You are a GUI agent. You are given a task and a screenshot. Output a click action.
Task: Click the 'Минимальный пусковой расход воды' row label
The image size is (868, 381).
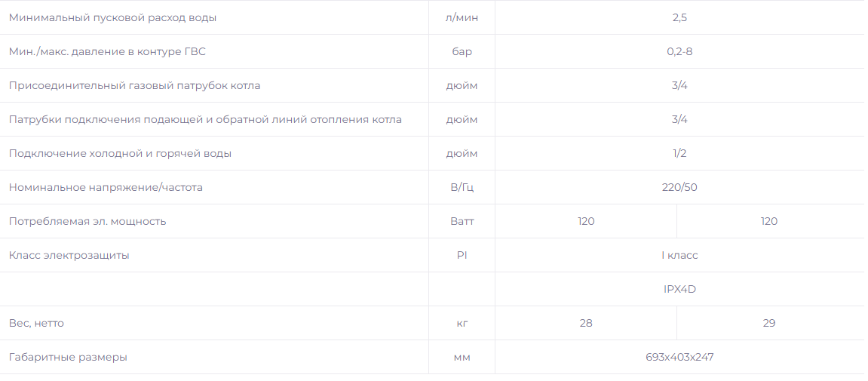click(x=112, y=17)
